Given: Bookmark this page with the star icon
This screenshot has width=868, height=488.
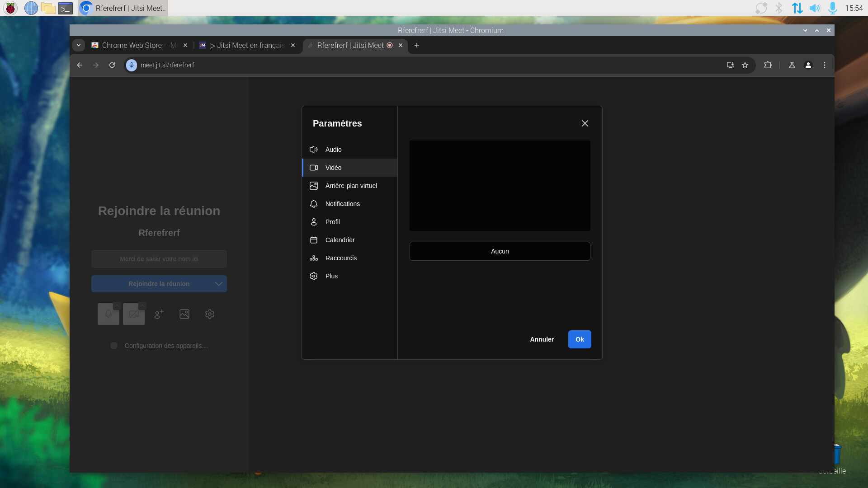Looking at the screenshot, I should pyautogui.click(x=745, y=65).
